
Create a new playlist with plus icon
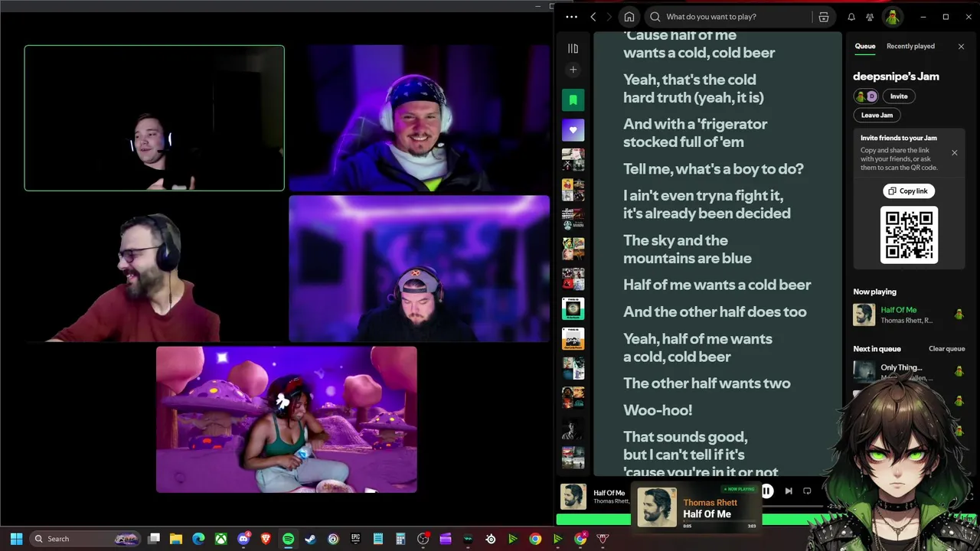click(573, 70)
